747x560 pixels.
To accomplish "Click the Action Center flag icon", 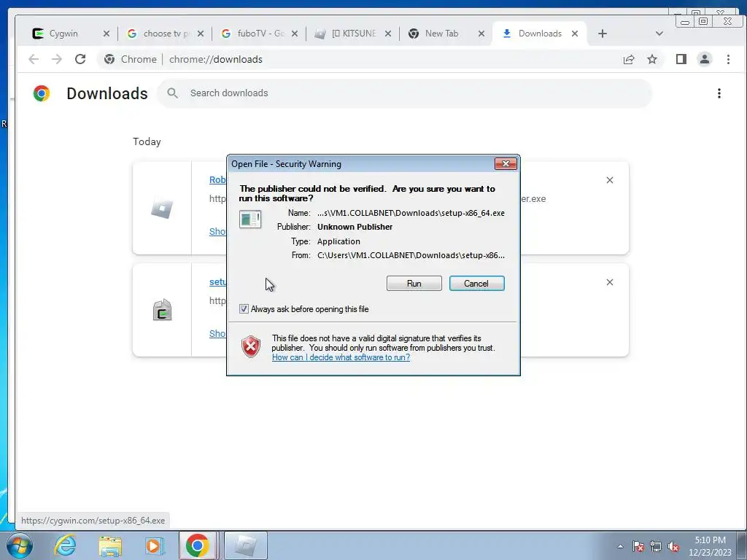I will 638,546.
